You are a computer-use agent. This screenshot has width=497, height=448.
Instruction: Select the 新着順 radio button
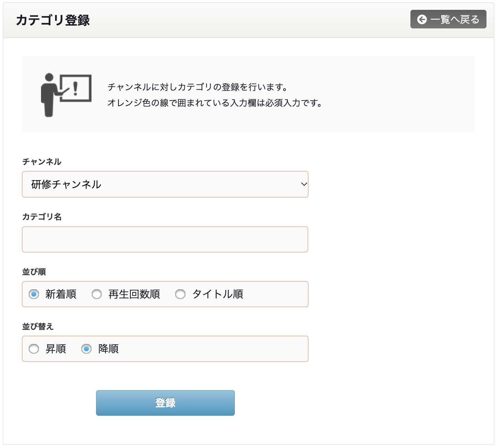tap(34, 294)
